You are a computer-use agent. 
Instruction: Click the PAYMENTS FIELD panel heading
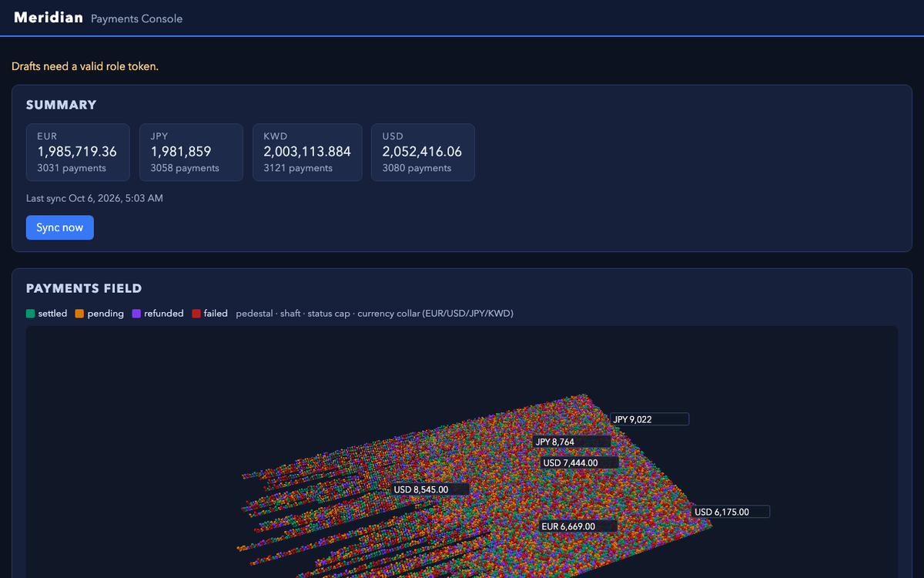[84, 288]
